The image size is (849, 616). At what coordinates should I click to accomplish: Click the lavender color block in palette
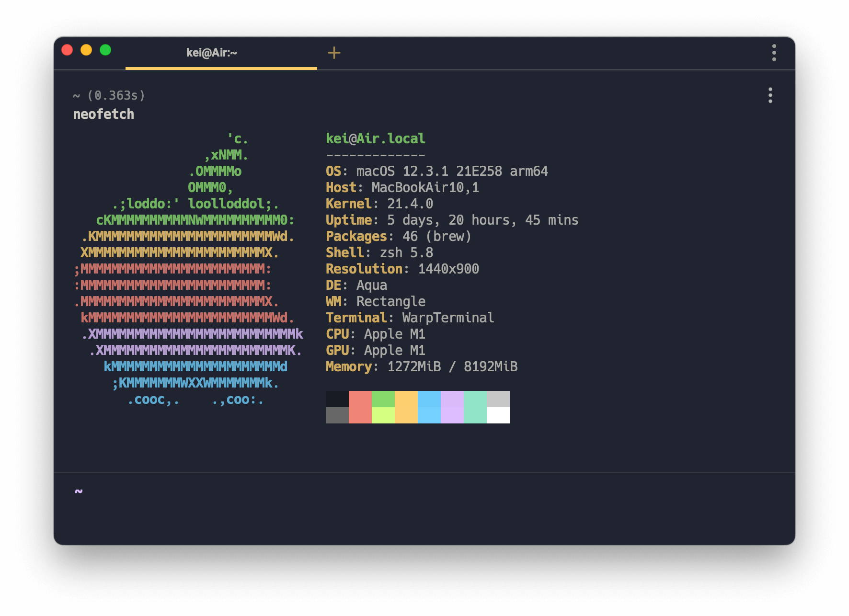[452, 407]
